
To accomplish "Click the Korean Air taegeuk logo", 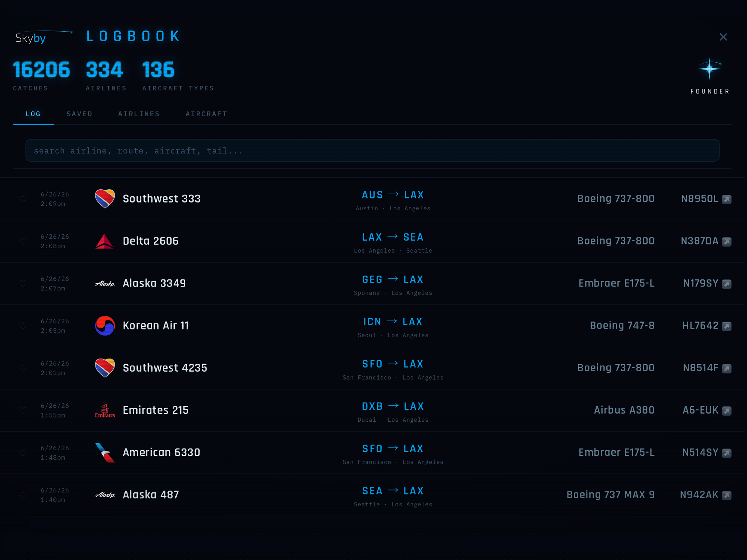I will [x=105, y=326].
